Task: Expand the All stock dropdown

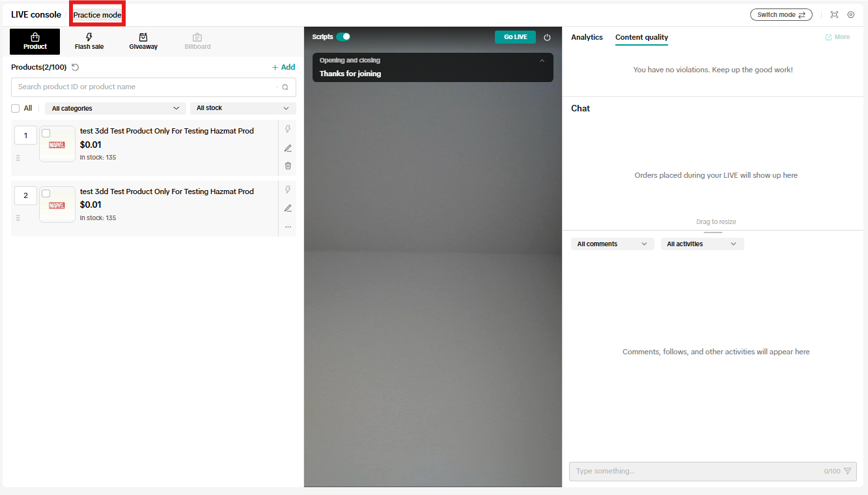Action: coord(242,108)
